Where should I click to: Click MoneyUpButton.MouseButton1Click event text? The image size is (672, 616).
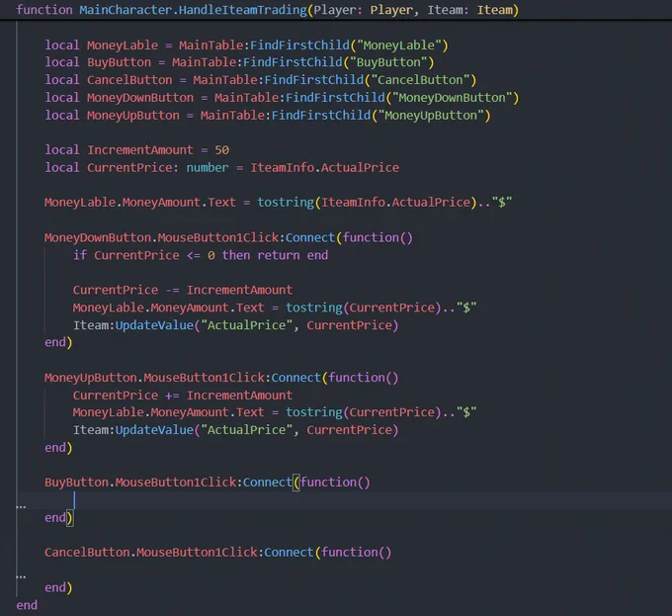[155, 378]
